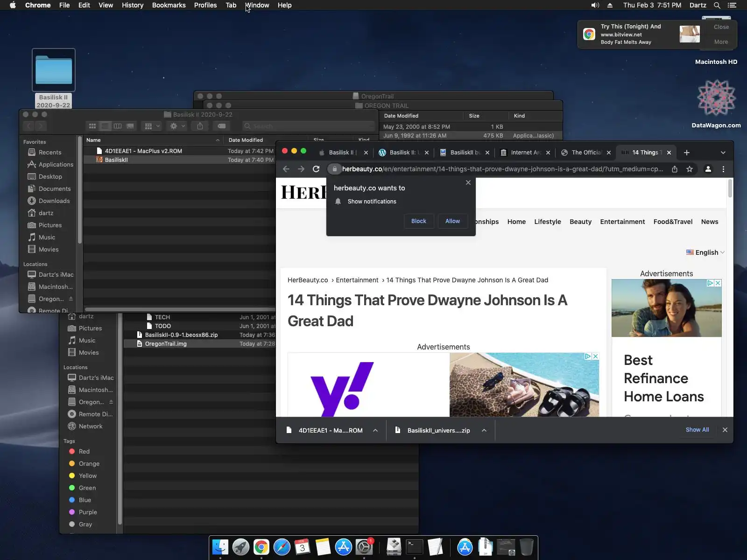Open Launchpad from the Dock
Viewport: 747px width, 560px height.
241,547
